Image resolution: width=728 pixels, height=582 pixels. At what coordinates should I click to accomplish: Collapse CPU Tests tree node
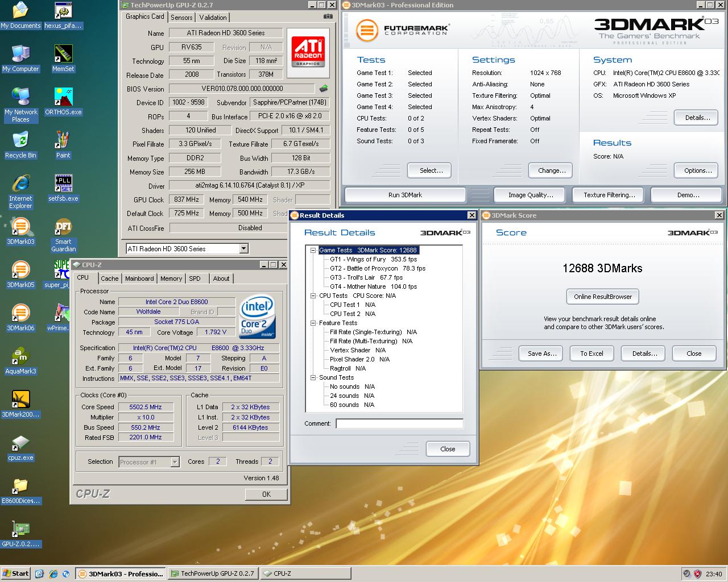(x=313, y=296)
